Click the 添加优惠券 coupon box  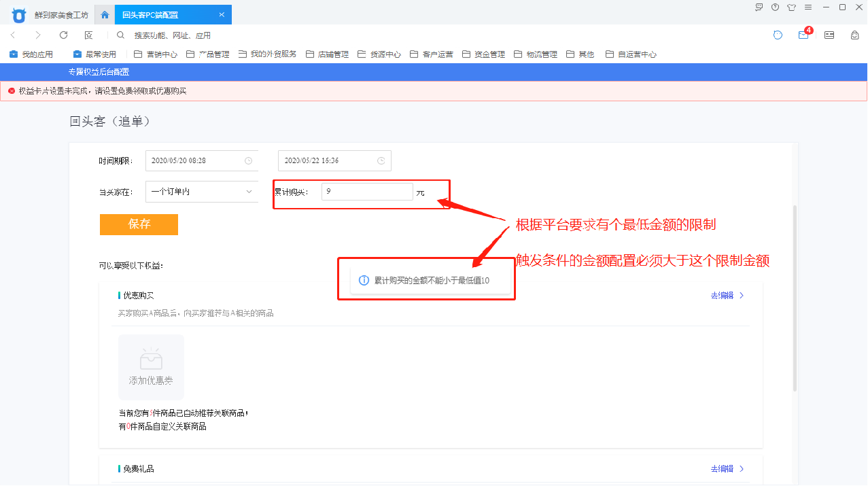151,367
